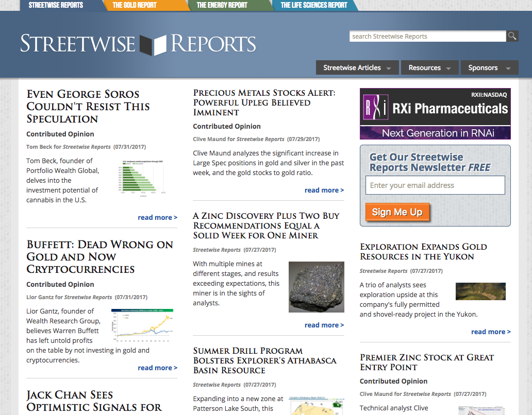
Task: Open Jack Chan Sees Optimistic Signals headline
Action: click(94, 401)
